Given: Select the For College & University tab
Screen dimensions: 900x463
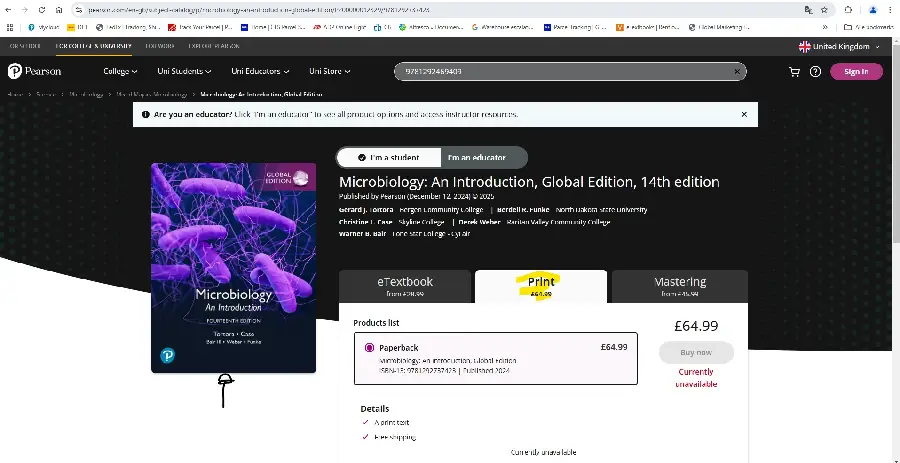Looking at the screenshot, I should coord(94,46).
